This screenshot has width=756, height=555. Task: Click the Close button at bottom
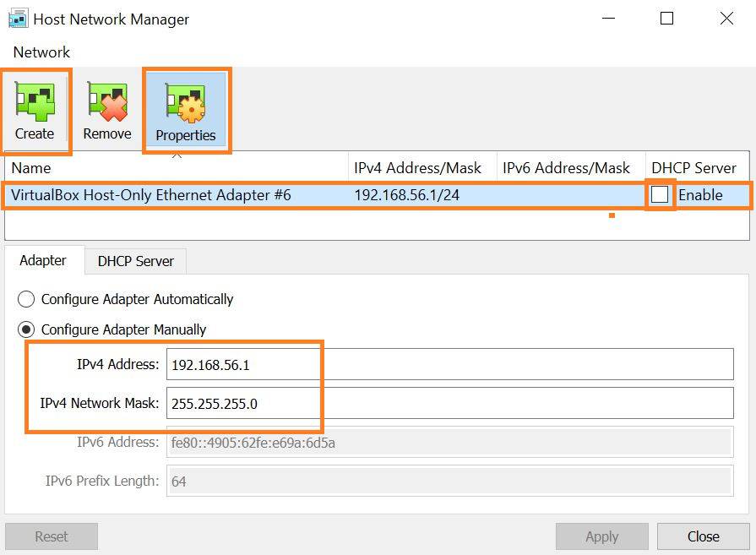[x=703, y=536]
